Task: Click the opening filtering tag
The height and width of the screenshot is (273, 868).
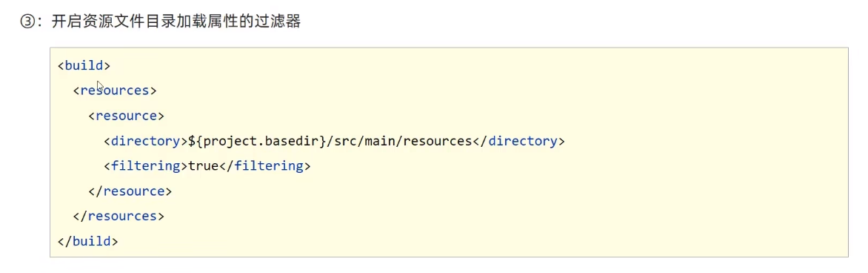Action: (x=146, y=166)
